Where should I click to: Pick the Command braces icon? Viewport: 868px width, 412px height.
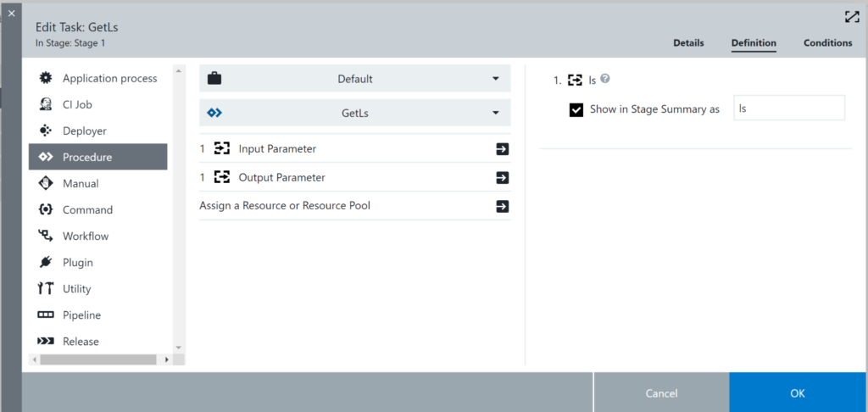[x=46, y=209]
